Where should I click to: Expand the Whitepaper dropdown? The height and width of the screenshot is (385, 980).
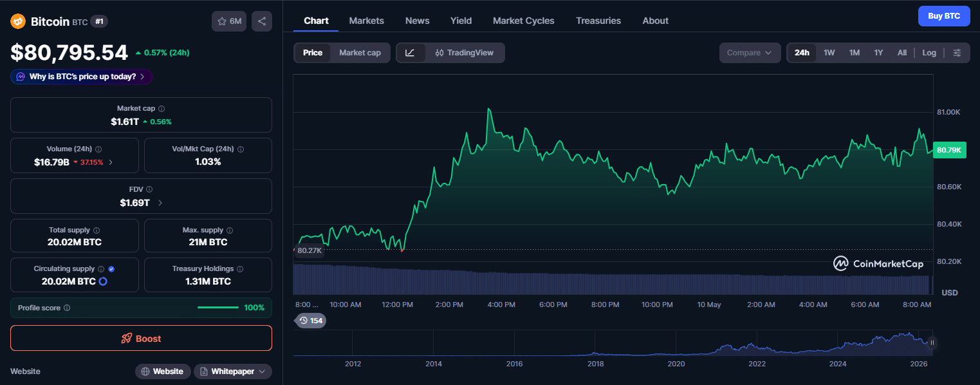pyautogui.click(x=263, y=371)
